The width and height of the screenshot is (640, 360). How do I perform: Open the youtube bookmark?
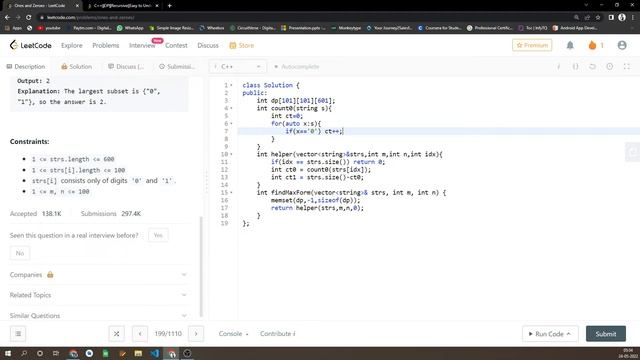[49, 28]
